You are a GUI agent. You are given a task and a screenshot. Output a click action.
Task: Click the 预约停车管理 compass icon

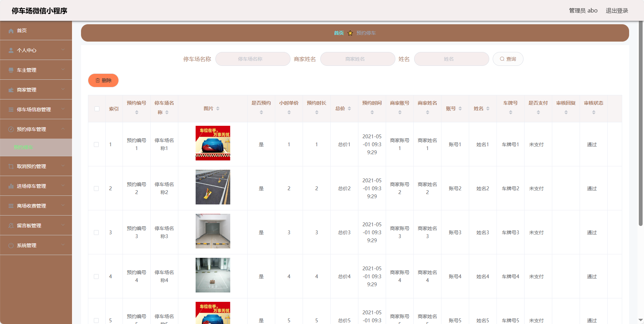[11, 130]
